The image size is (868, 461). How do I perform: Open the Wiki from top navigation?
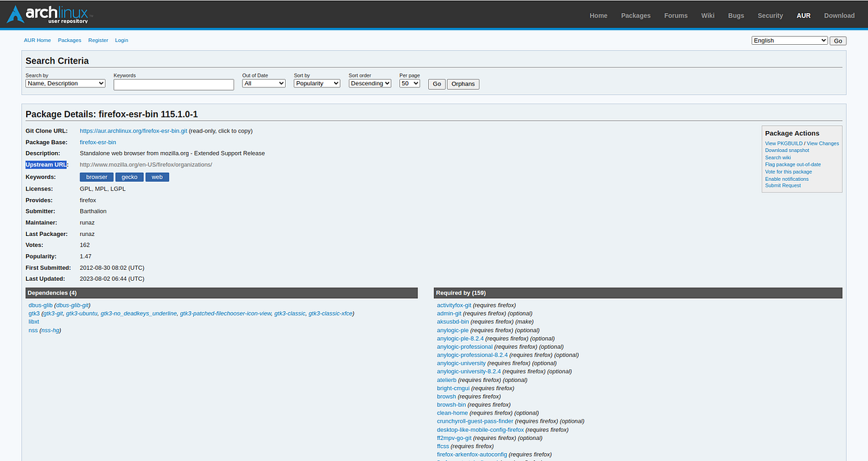click(x=707, y=15)
